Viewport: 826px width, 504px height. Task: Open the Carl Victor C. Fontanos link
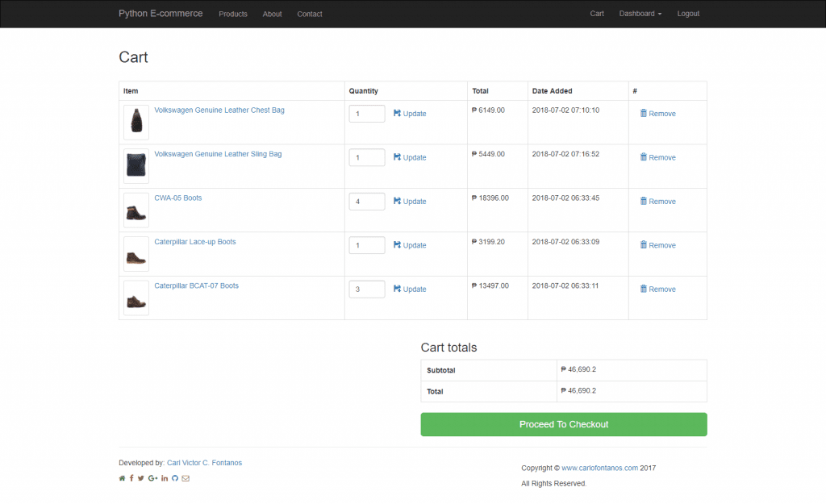[203, 462]
